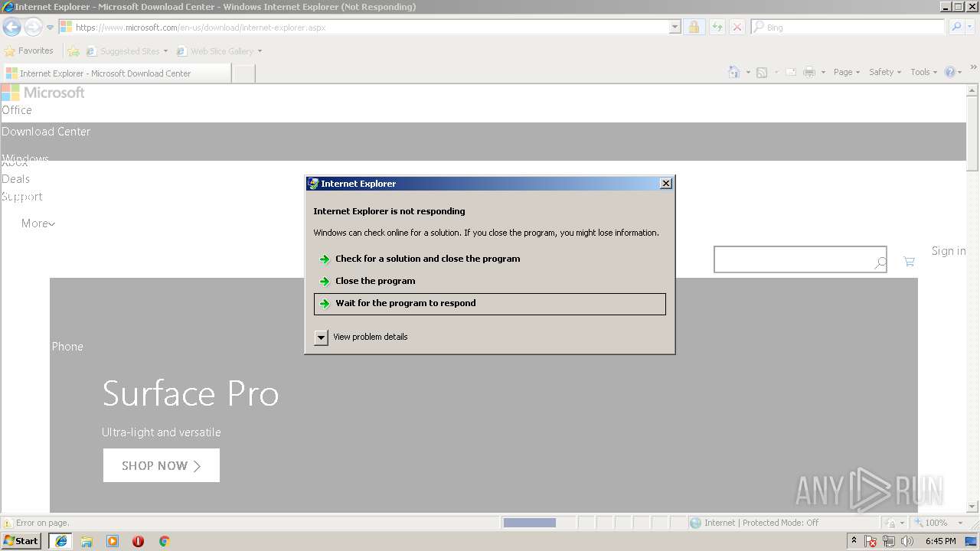Click the site search magnifier icon
980x551 pixels.
pos(880,262)
